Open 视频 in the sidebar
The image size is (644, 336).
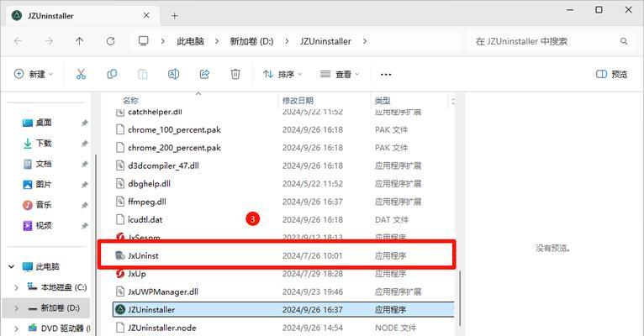(x=44, y=225)
